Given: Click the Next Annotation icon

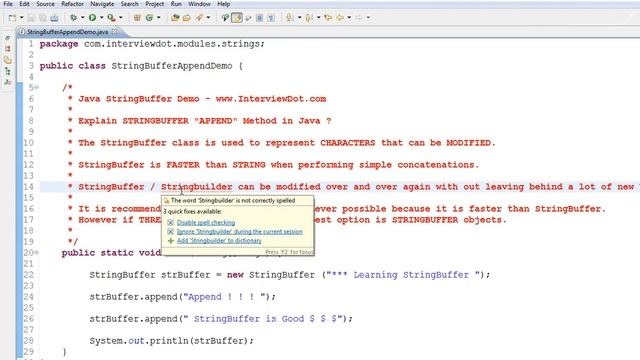Looking at the screenshot, I should tap(290, 18).
